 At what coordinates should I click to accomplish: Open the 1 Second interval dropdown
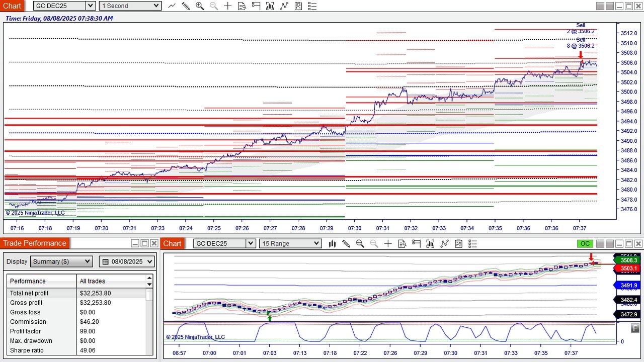point(130,6)
